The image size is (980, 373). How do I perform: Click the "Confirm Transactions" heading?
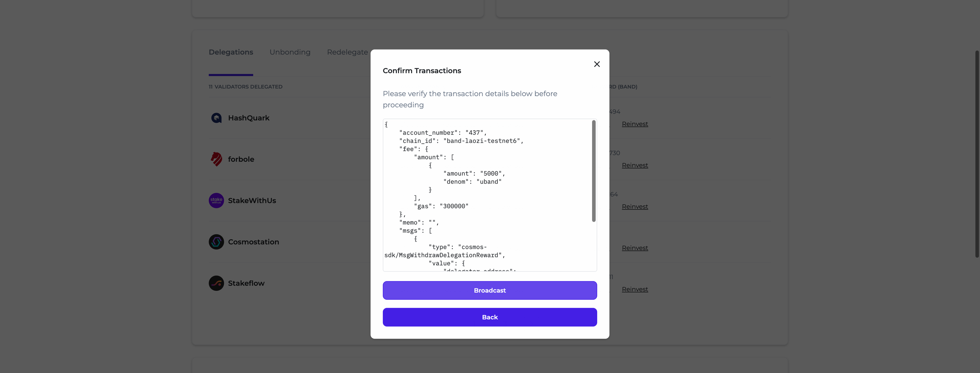(422, 71)
